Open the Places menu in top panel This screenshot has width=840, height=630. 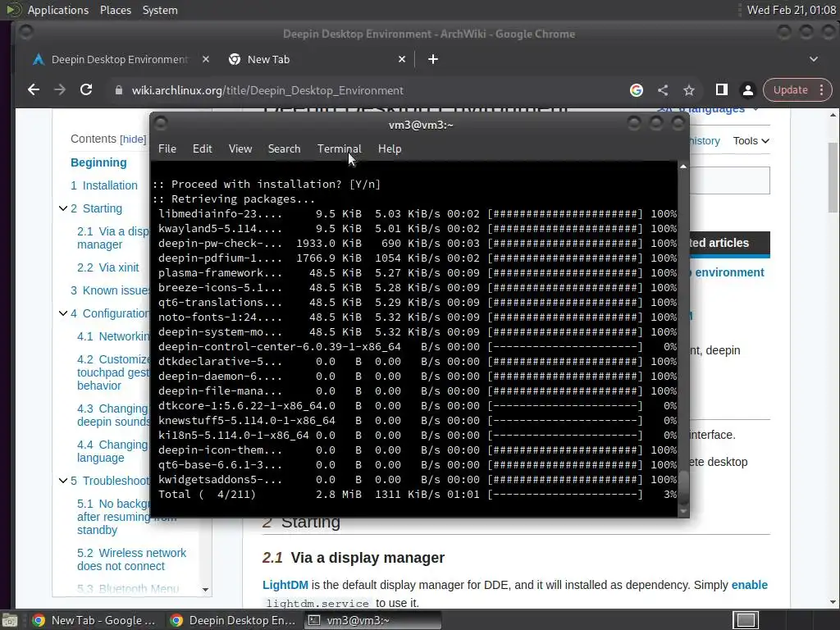(115, 10)
